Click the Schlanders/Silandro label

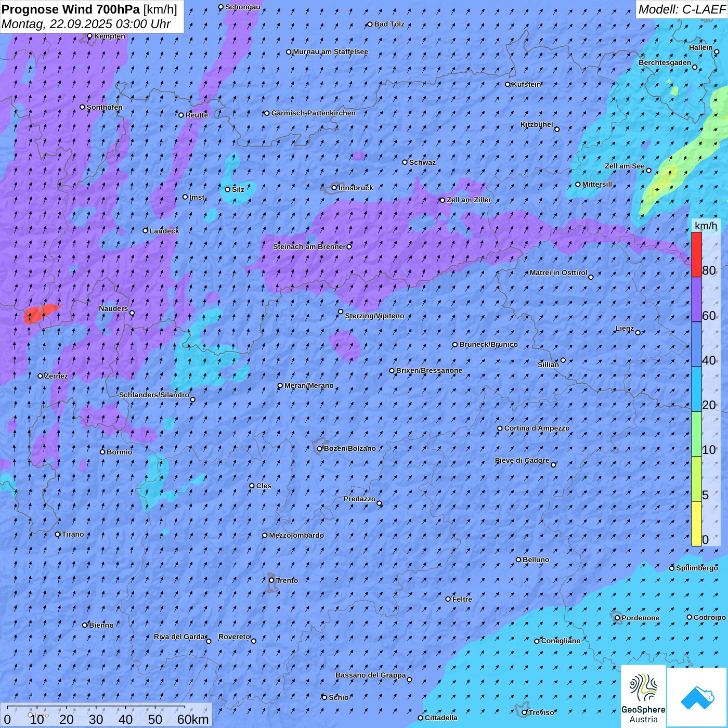pyautogui.click(x=154, y=395)
